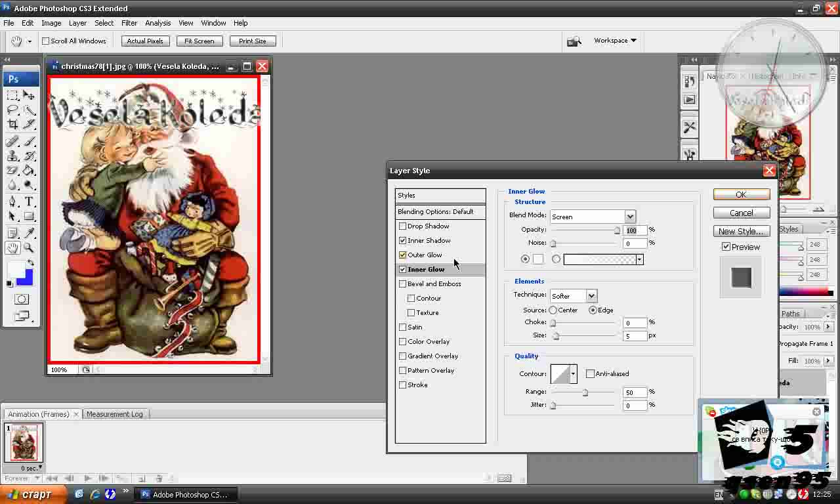Confirm Layer Style with OK

pyautogui.click(x=741, y=195)
